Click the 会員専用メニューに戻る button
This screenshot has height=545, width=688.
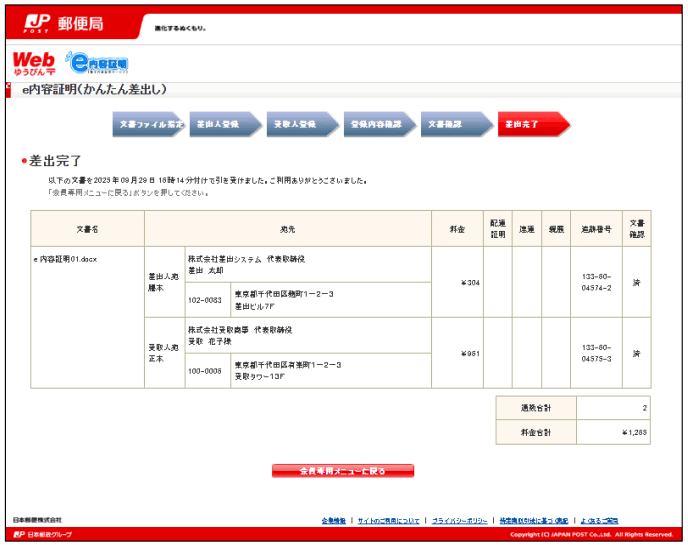click(343, 471)
